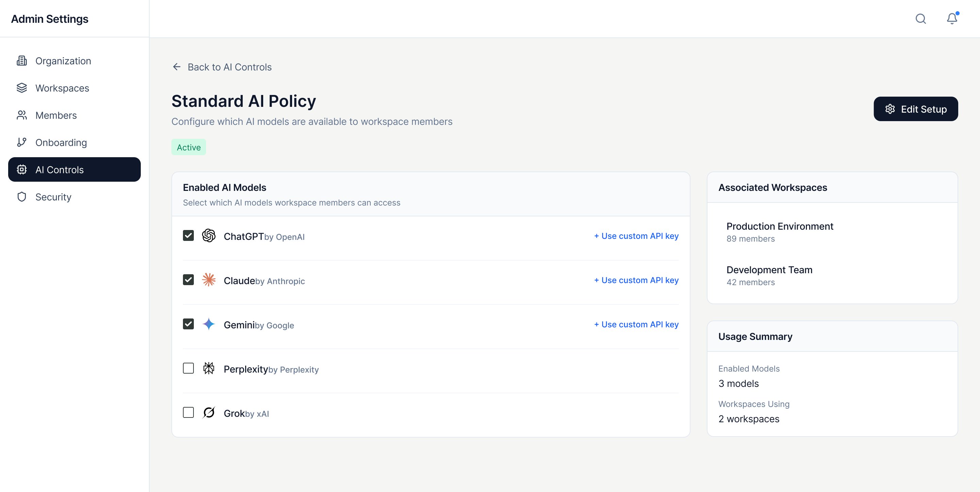Click the Grok xAI logo
This screenshot has width=980, height=492.
coord(208,412)
